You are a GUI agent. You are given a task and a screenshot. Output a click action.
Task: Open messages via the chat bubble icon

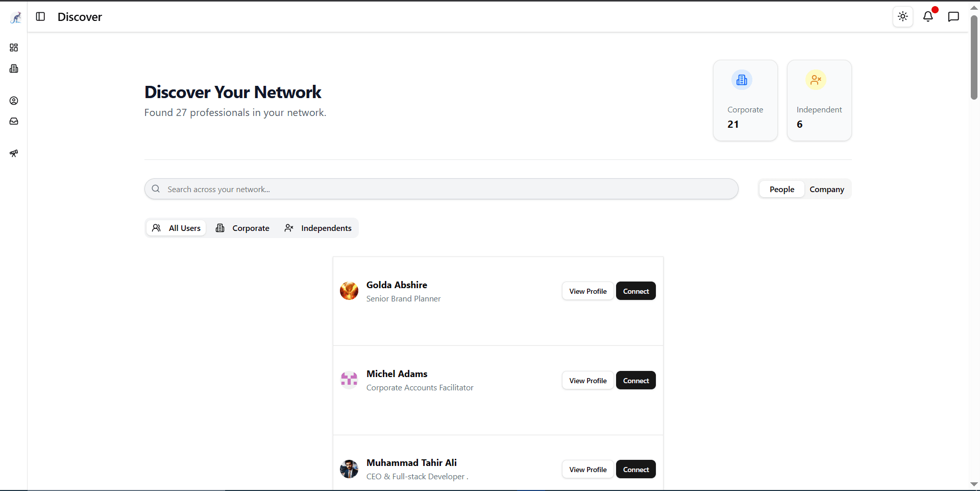click(x=953, y=16)
